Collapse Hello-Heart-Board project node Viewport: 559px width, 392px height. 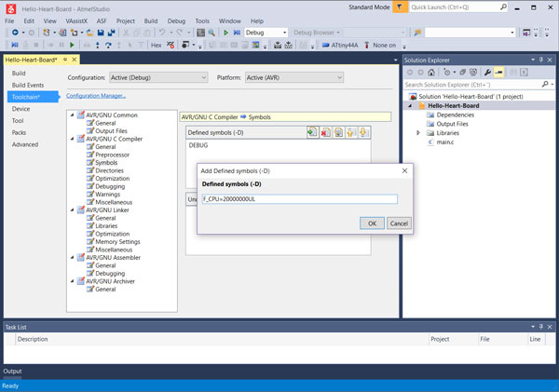tap(410, 106)
